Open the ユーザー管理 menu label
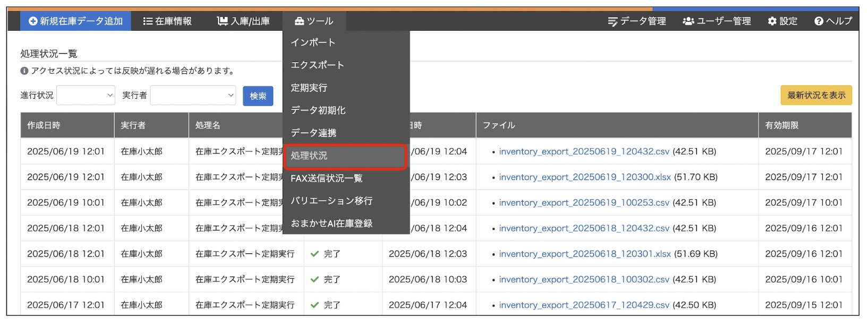Image resolution: width=868 pixels, height=325 pixels. (x=724, y=21)
